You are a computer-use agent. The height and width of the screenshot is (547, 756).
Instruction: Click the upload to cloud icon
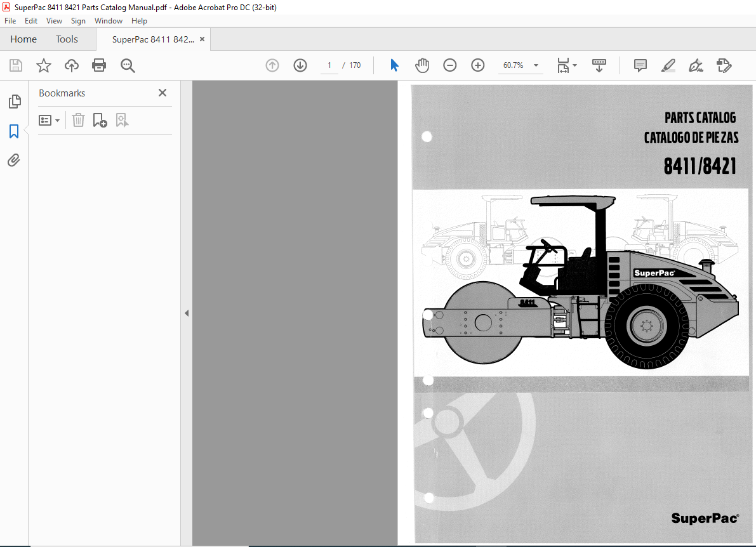[71, 65]
